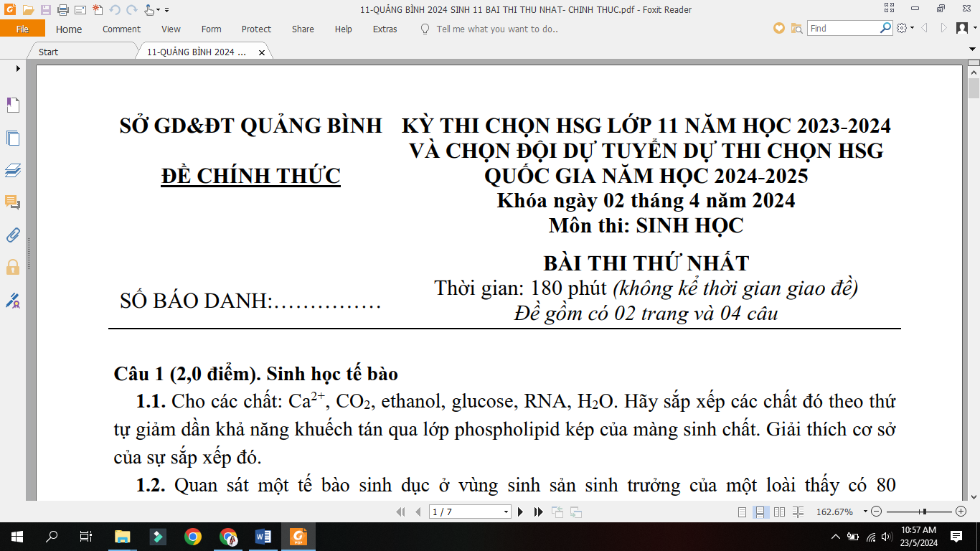Open the 162.67% zoom level dropdown

pyautogui.click(x=865, y=512)
